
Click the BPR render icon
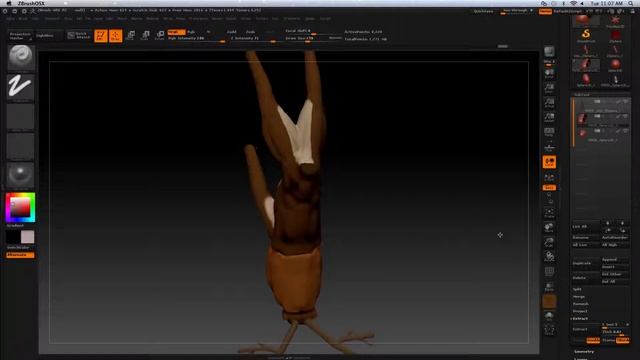tap(549, 52)
